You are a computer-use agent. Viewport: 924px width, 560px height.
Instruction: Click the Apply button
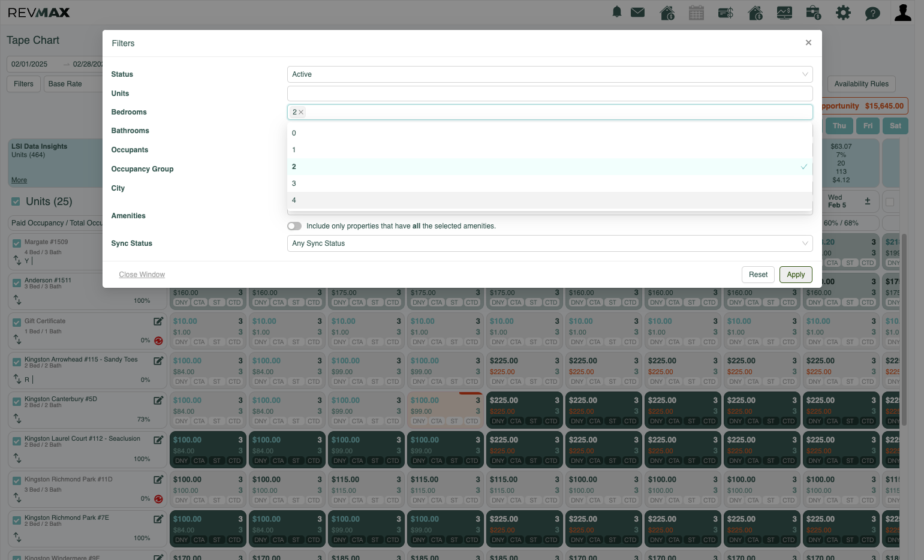(x=796, y=275)
